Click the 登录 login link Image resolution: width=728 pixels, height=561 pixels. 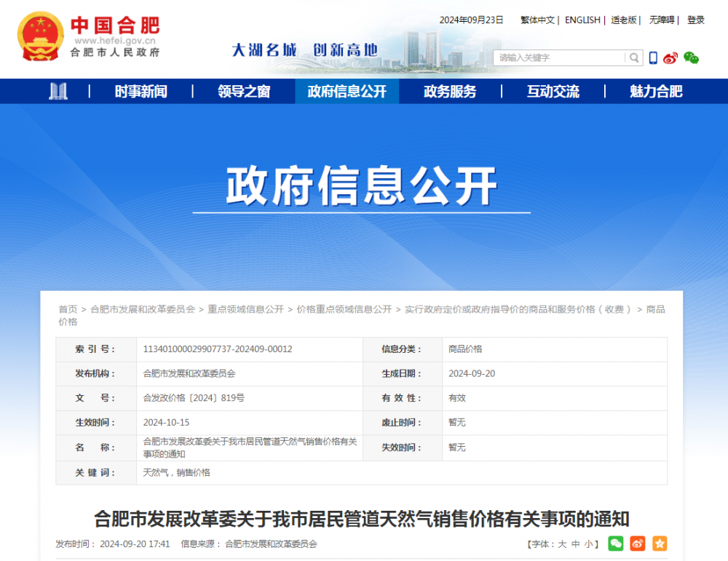point(696,20)
